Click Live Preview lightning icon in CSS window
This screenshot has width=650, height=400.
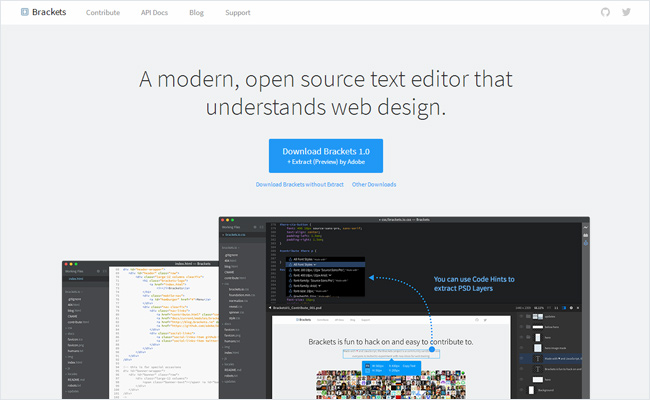pos(586,228)
